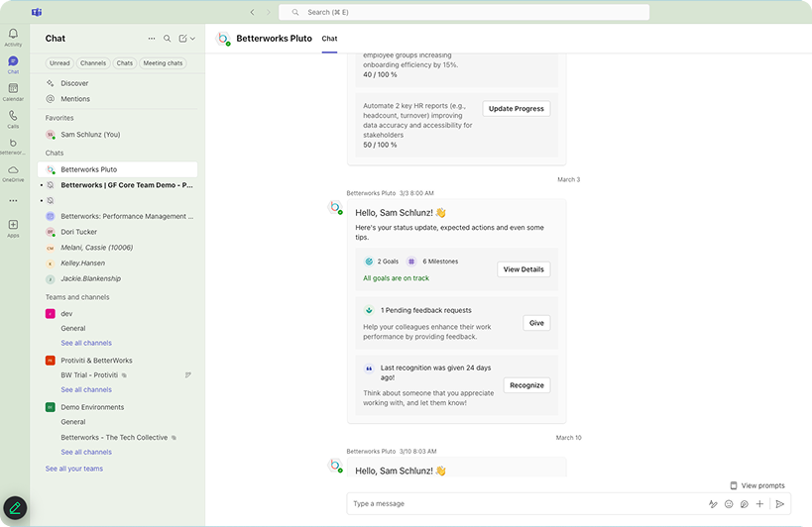Click the Update Progress button
Screen dimensions: 812x527
click(x=517, y=109)
